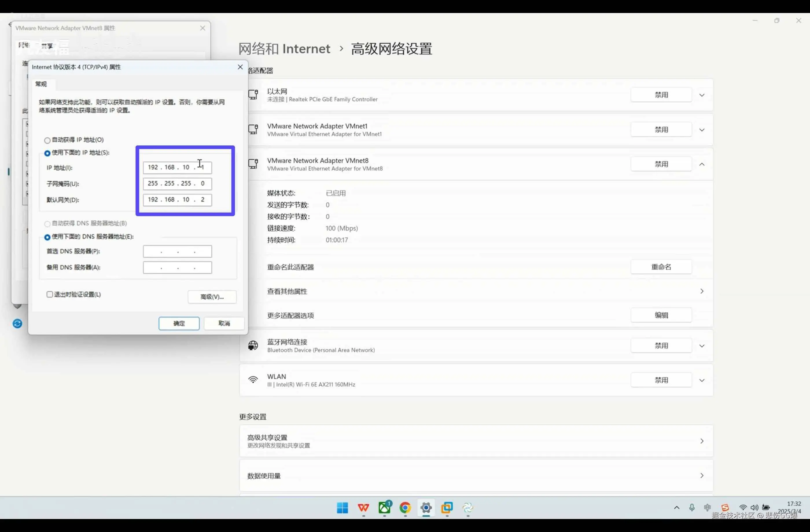Select use following DNS server addresses
810x532 pixels.
pyautogui.click(x=47, y=237)
